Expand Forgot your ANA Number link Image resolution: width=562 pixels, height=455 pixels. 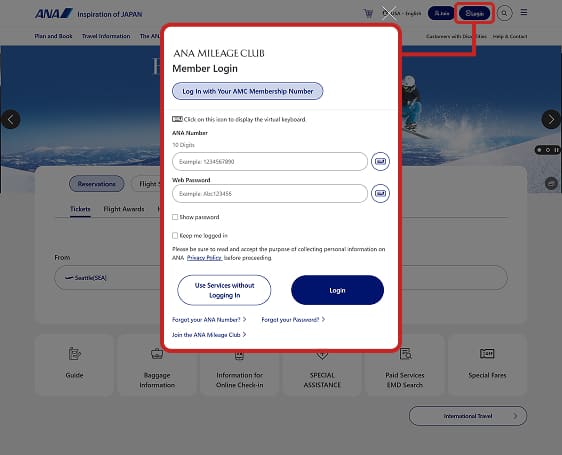click(x=209, y=319)
